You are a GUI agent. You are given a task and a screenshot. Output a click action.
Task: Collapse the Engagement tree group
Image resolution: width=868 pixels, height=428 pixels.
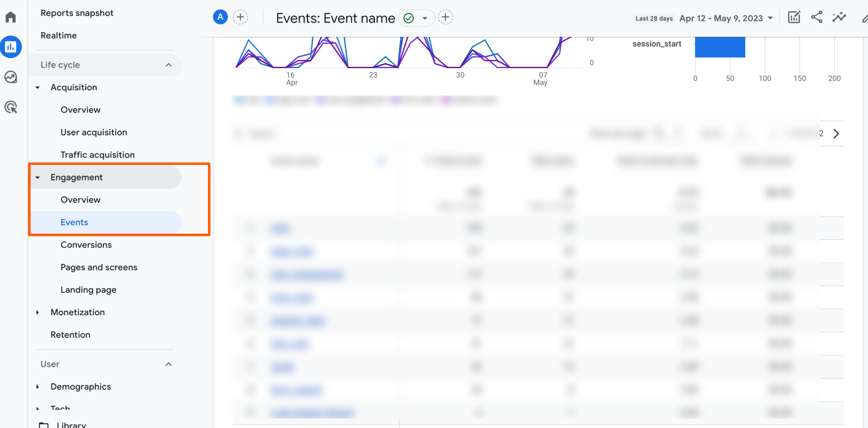click(38, 177)
